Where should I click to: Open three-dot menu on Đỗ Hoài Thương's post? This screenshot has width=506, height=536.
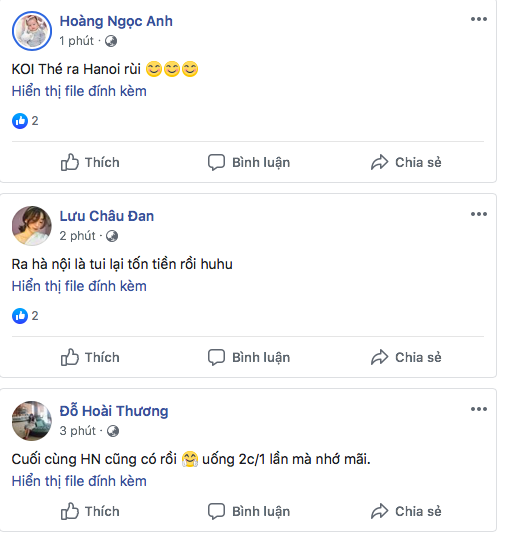(x=479, y=409)
